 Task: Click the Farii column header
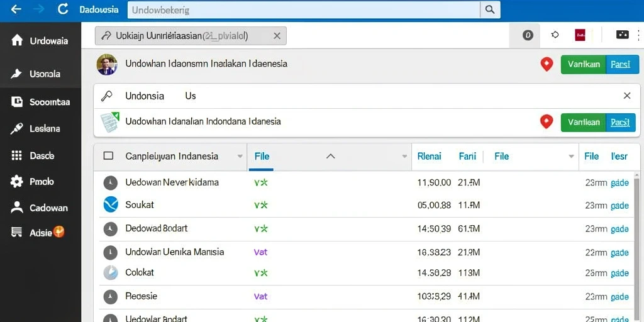pos(467,156)
